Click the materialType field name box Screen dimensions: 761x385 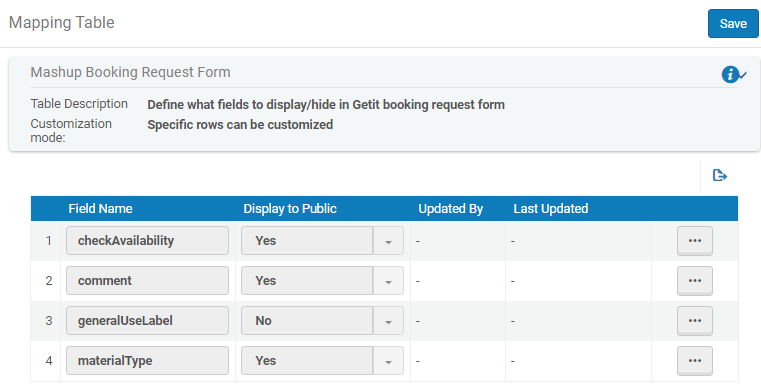[x=147, y=361]
